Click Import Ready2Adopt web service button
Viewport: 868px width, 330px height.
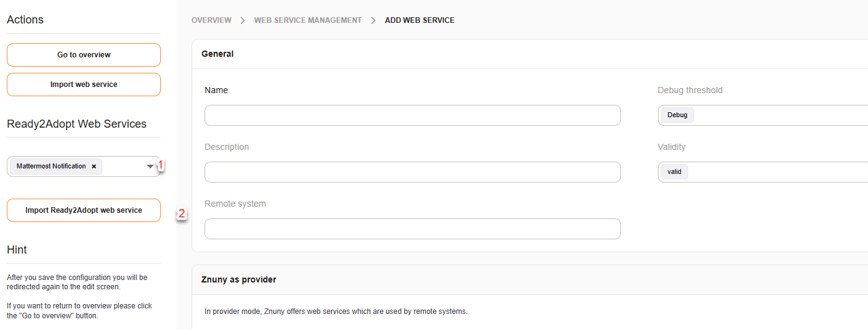tap(84, 210)
